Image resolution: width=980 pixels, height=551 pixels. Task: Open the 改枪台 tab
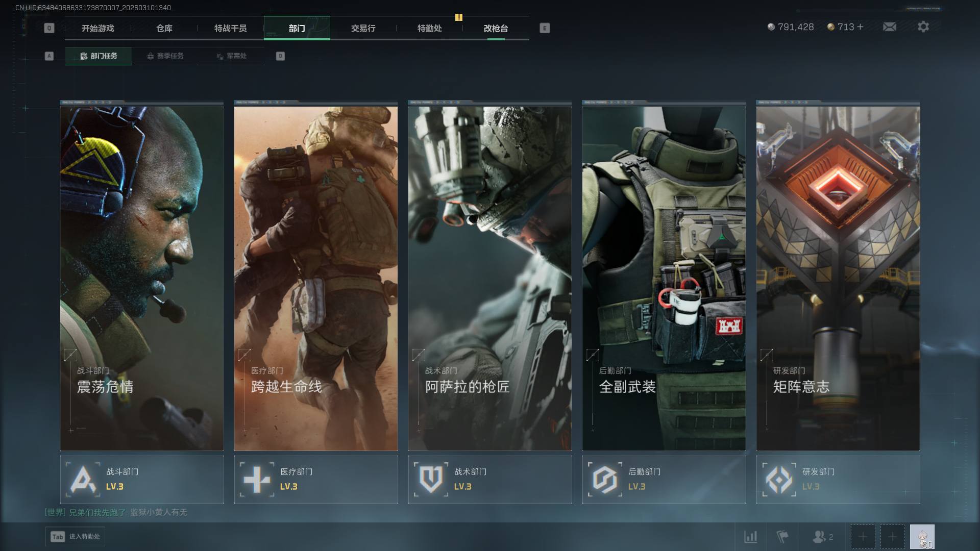pyautogui.click(x=496, y=28)
